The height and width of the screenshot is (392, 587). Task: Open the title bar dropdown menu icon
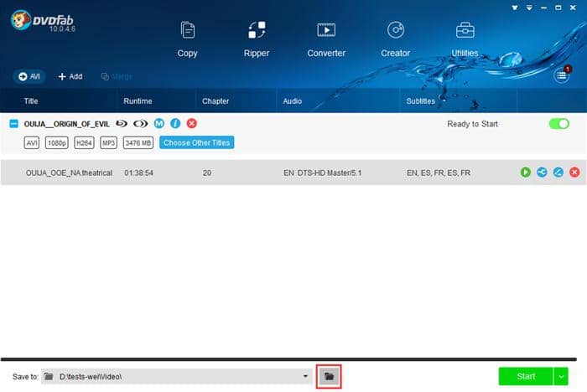click(x=529, y=8)
